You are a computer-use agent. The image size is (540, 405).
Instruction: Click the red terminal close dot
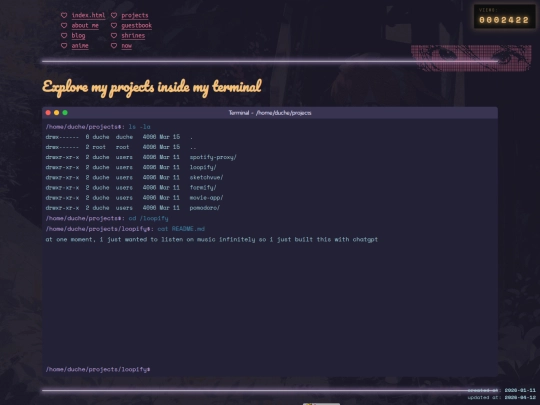coord(48,113)
